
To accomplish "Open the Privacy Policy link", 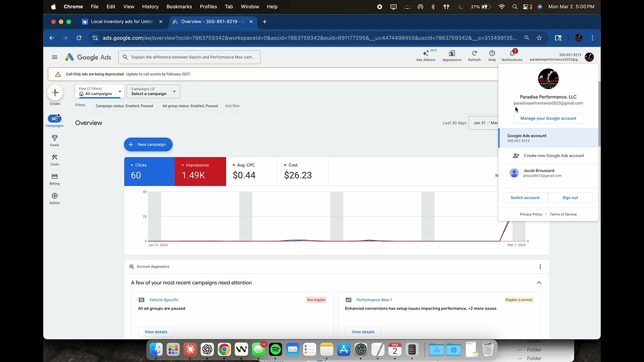I will pyautogui.click(x=531, y=214).
